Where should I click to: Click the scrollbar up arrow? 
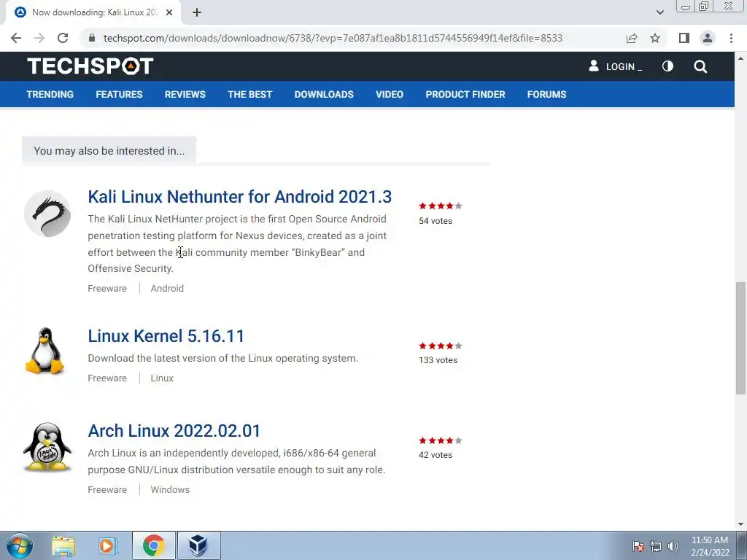coord(740,58)
